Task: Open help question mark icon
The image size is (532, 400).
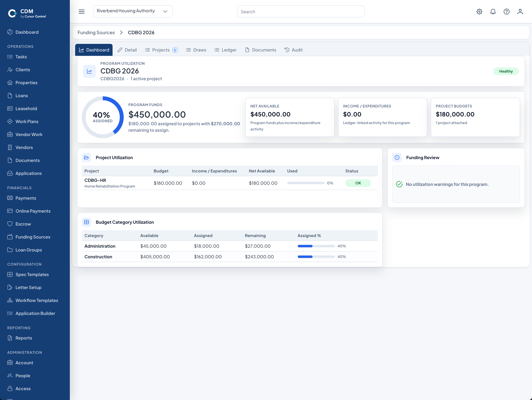Action: 507,11
